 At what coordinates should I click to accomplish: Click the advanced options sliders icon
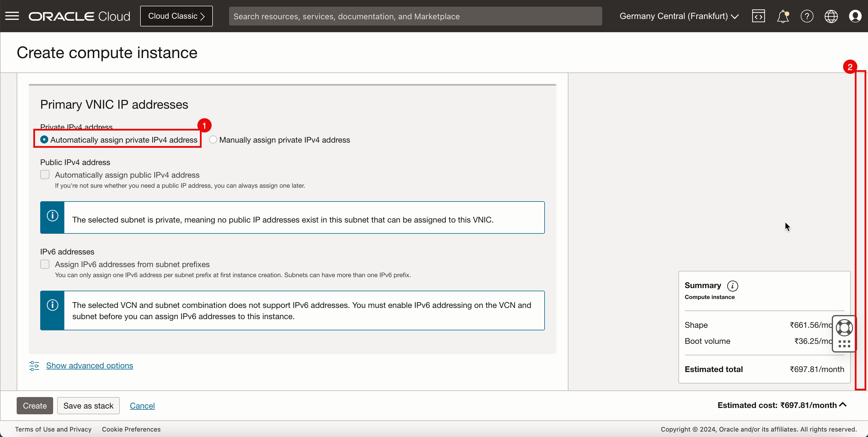coord(34,366)
